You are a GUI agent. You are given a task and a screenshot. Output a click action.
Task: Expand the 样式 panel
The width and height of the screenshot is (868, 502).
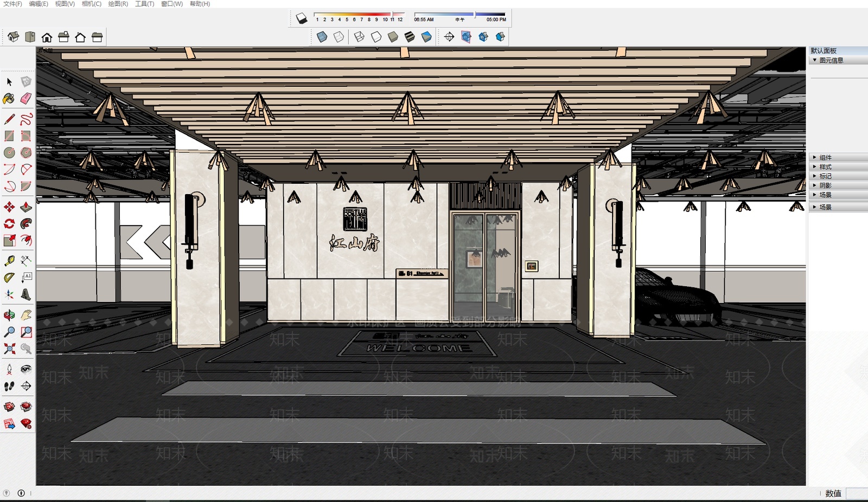point(838,167)
